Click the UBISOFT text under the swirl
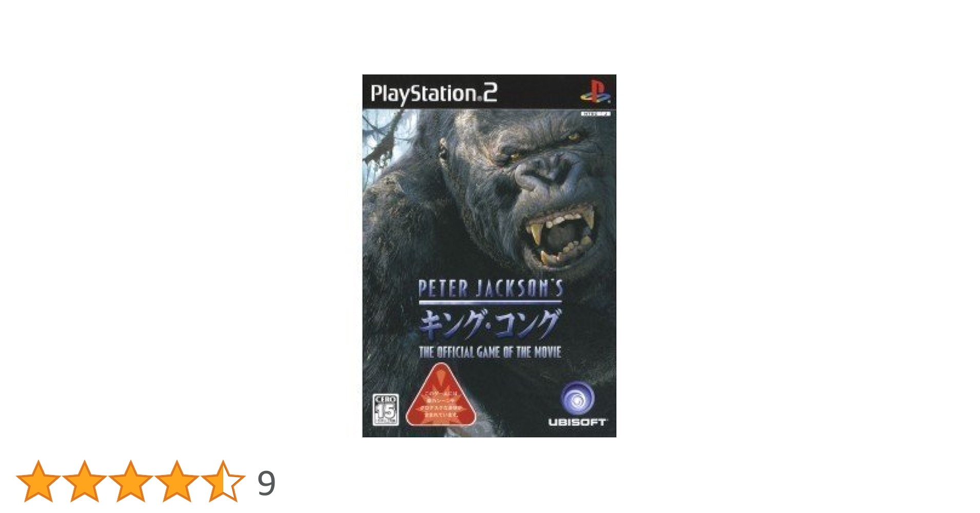Screen dimensions: 980x513 577,422
